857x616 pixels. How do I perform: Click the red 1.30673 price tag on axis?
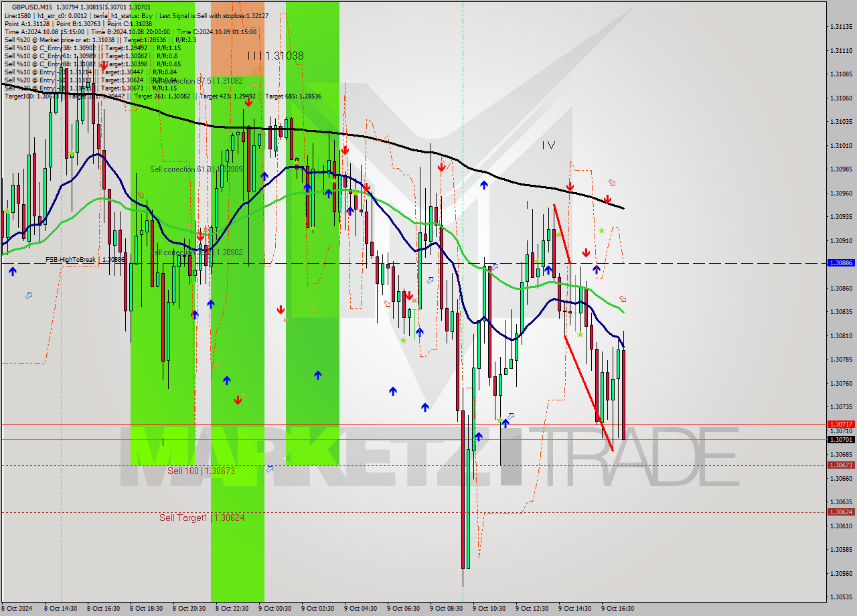[x=841, y=465]
